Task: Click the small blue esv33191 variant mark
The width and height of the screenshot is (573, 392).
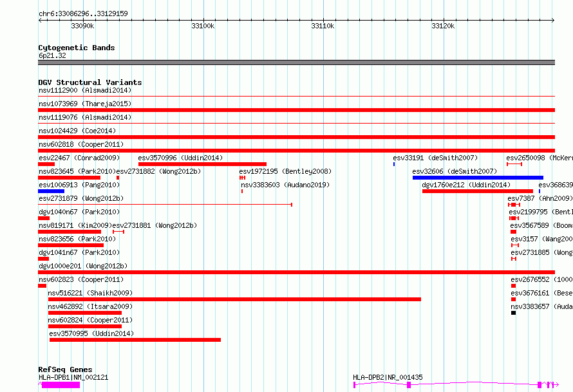Action: tap(394, 164)
